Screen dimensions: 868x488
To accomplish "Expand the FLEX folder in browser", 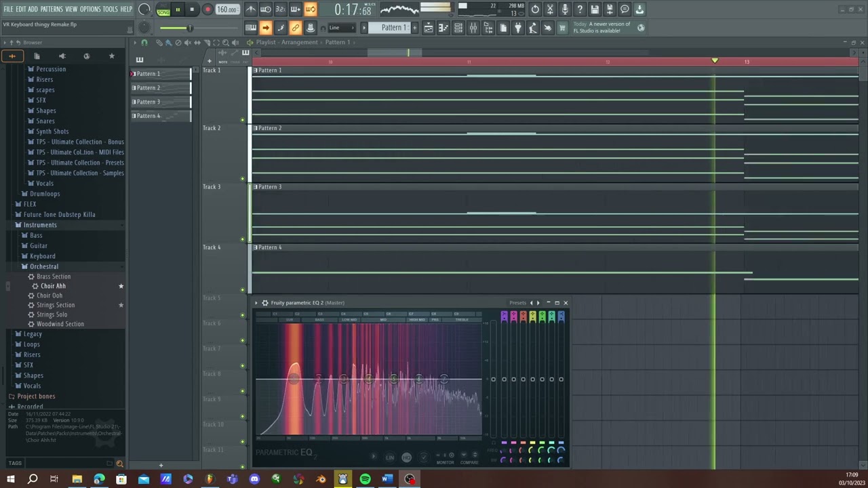I will [30, 204].
